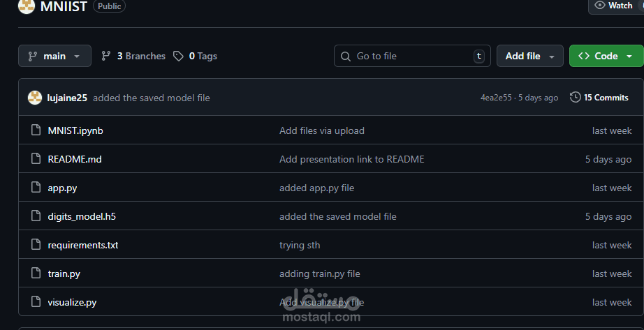This screenshot has width=644, height=330.
Task: Open the app.py file
Action: point(62,188)
